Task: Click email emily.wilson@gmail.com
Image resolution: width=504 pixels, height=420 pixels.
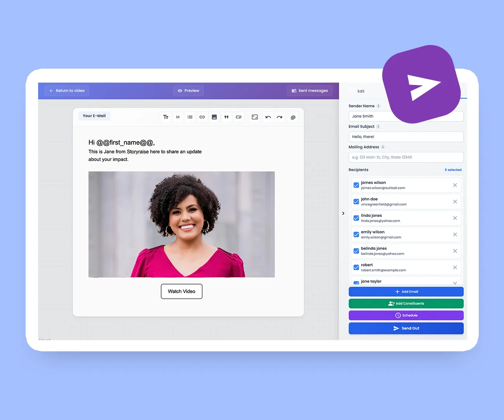Action: (381, 237)
